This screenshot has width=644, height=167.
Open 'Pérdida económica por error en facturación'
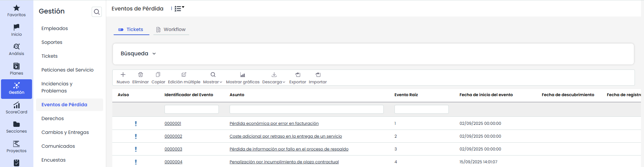274,123
